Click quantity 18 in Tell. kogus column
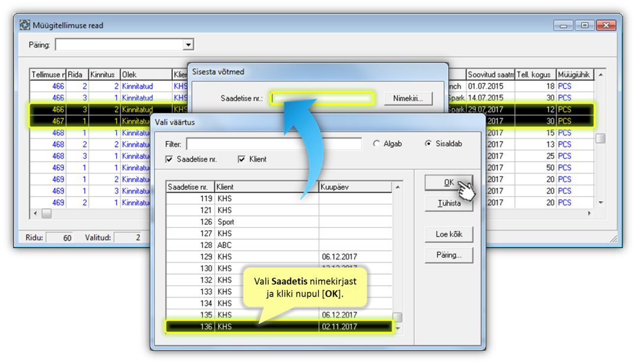This screenshot has height=364, width=636. [550, 86]
